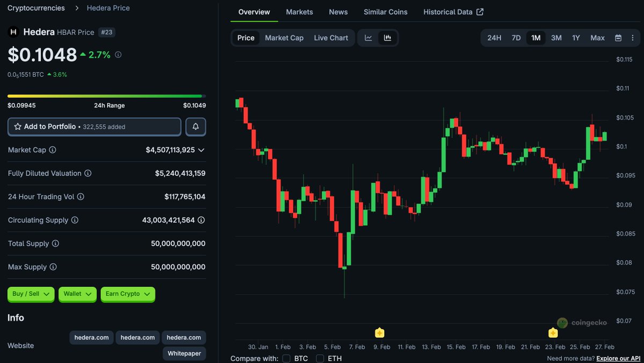The image size is (644, 363).
Task: Click the 3.6% BTC change text
Action: coord(60,75)
